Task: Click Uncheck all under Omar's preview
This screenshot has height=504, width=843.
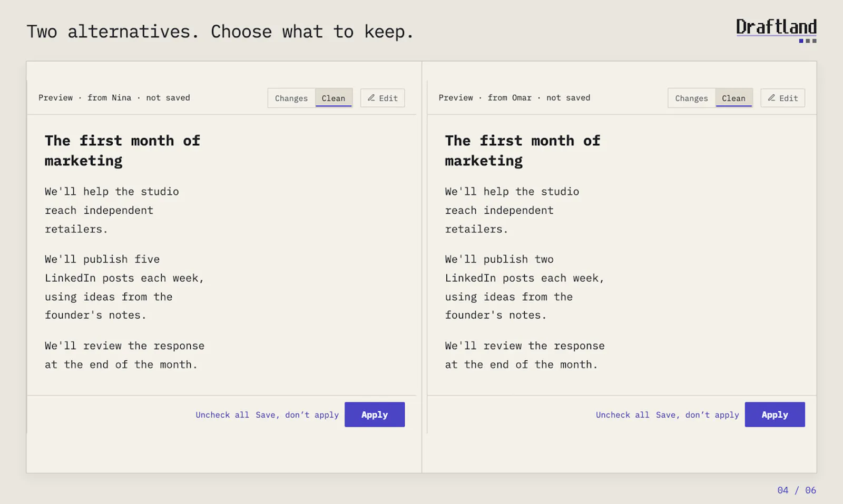Action: (x=622, y=415)
